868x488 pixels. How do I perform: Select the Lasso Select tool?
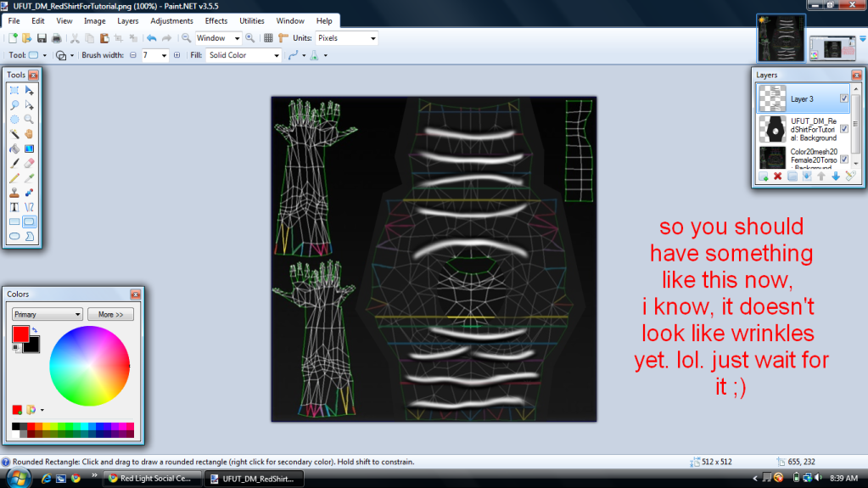tap(14, 104)
